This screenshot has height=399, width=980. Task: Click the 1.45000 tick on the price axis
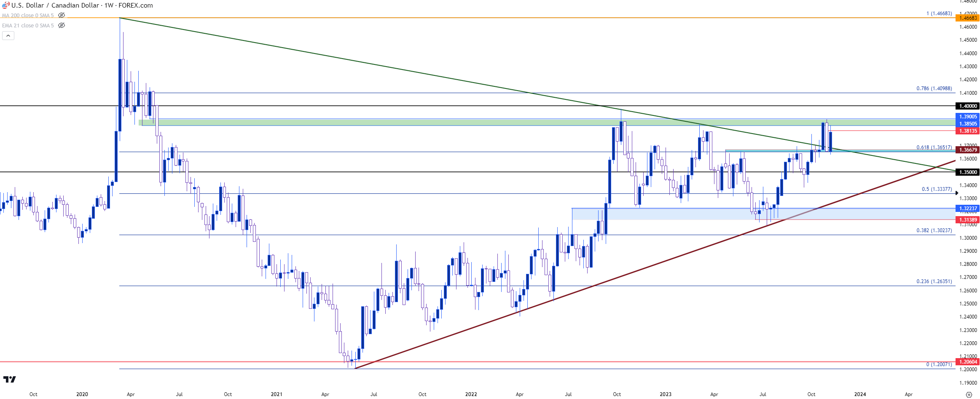tap(968, 40)
